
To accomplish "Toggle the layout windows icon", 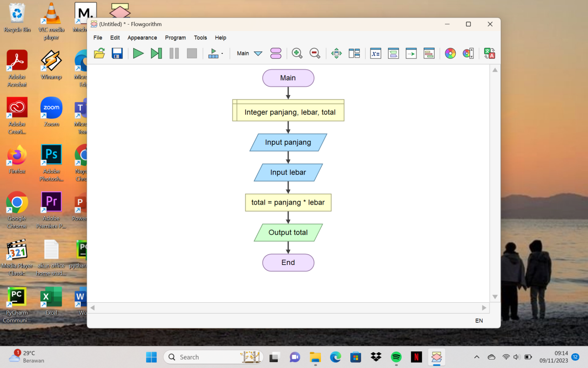I will [354, 53].
